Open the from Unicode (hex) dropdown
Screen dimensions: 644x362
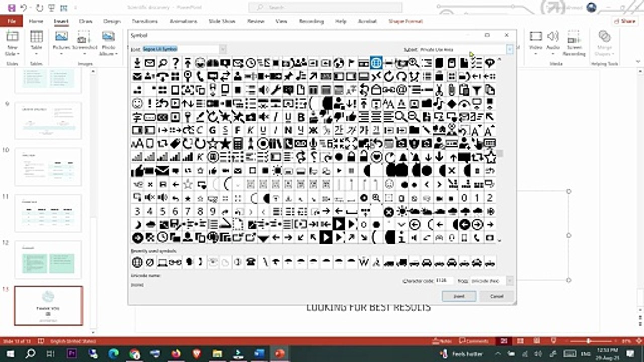tap(510, 281)
